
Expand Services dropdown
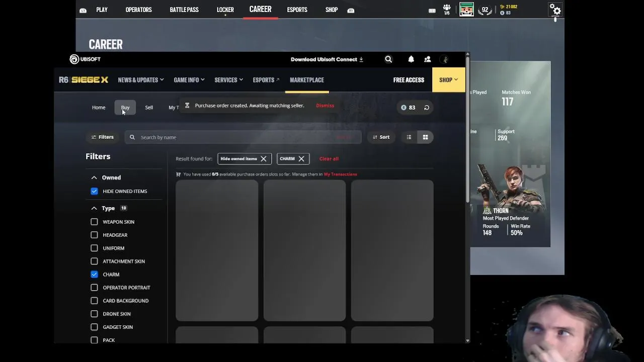click(229, 80)
